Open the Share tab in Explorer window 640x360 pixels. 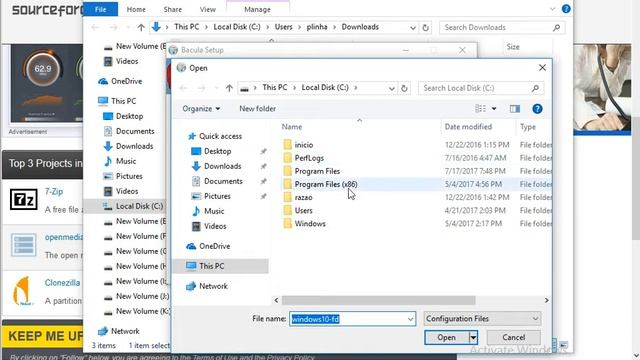click(x=173, y=9)
